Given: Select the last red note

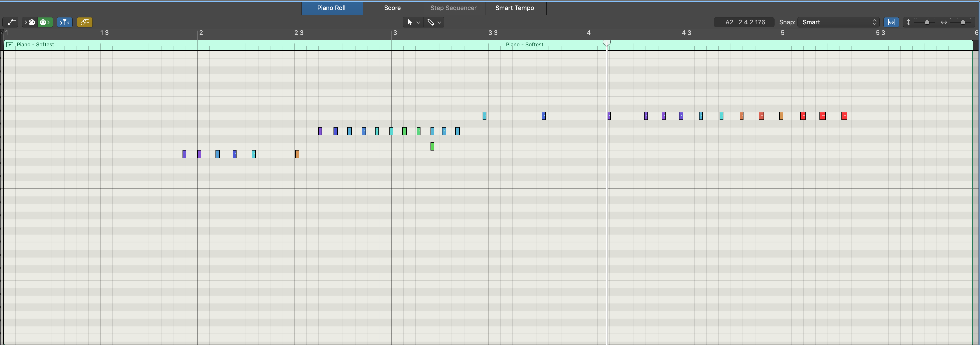Looking at the screenshot, I should [x=844, y=116].
